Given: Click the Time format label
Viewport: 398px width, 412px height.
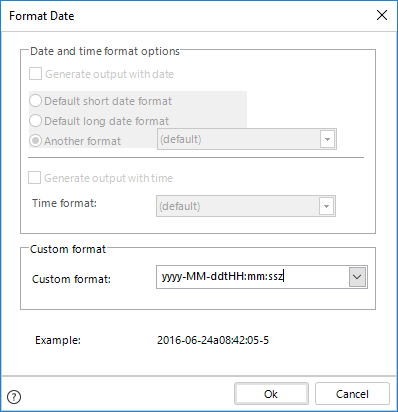Looking at the screenshot, I should tap(64, 203).
